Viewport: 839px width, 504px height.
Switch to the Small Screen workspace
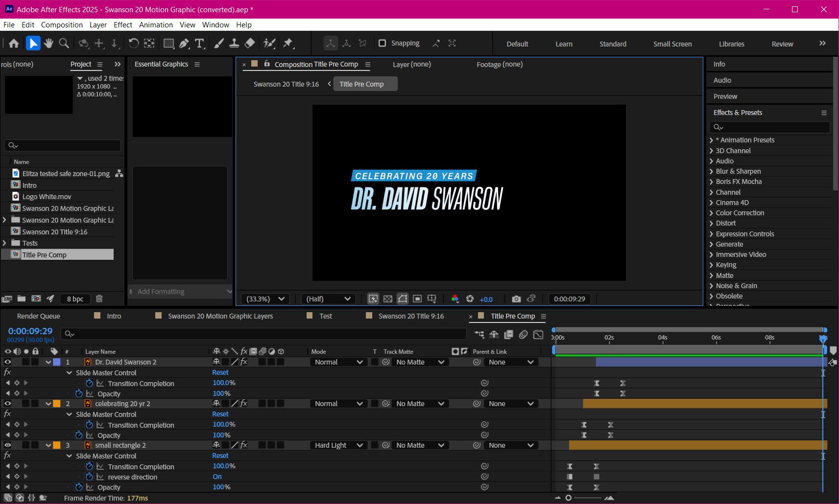click(672, 44)
